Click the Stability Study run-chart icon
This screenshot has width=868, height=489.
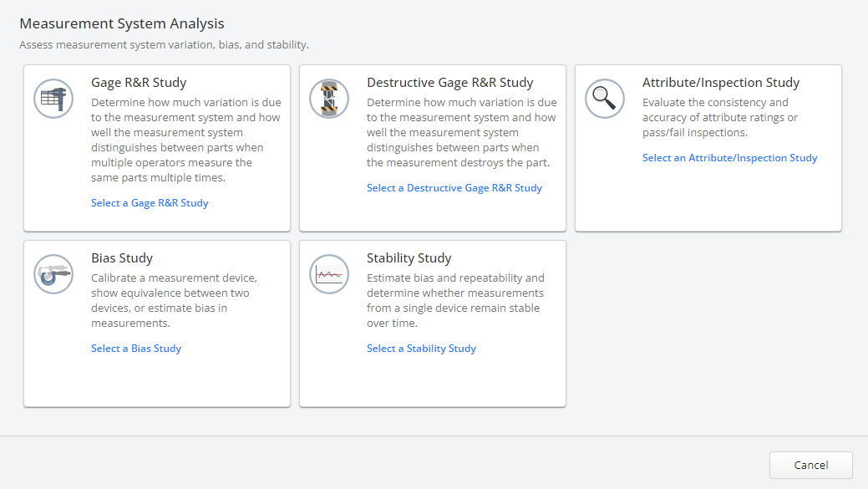(x=328, y=273)
